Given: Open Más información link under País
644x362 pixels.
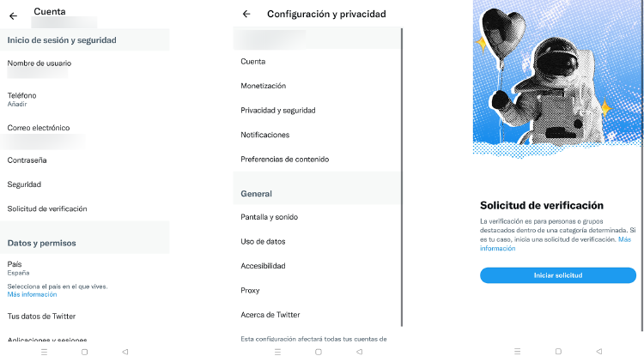Looking at the screenshot, I should coord(32,294).
